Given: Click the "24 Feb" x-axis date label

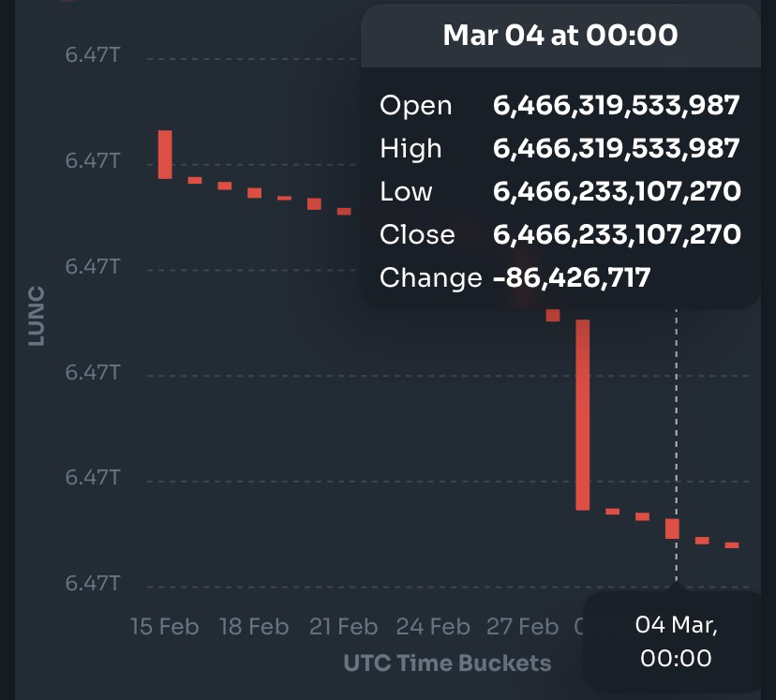Looking at the screenshot, I should tap(433, 626).
